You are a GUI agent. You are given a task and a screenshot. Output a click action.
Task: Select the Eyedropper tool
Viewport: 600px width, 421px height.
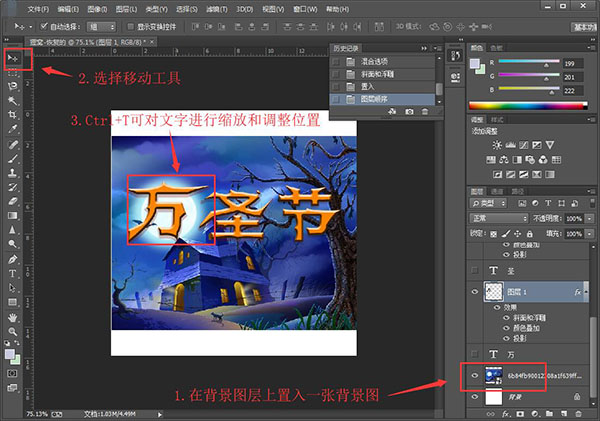coord(13,129)
